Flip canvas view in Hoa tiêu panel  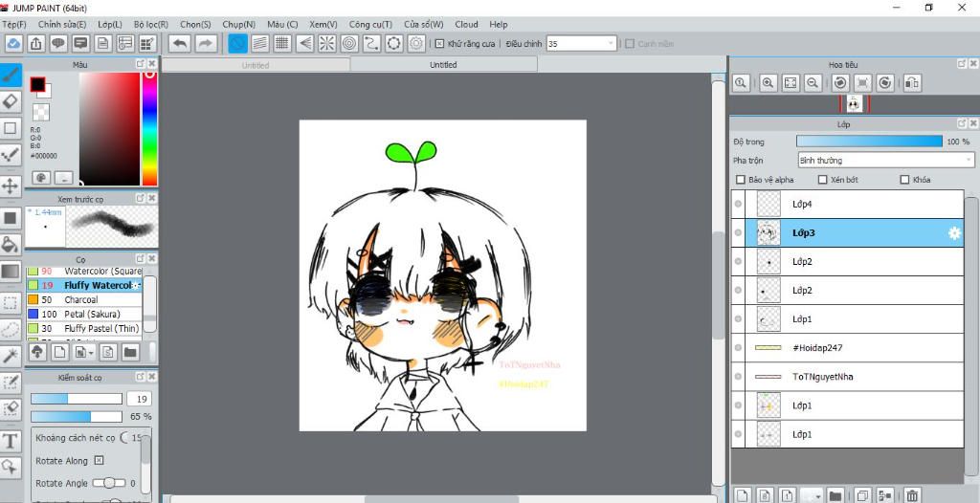coord(912,82)
